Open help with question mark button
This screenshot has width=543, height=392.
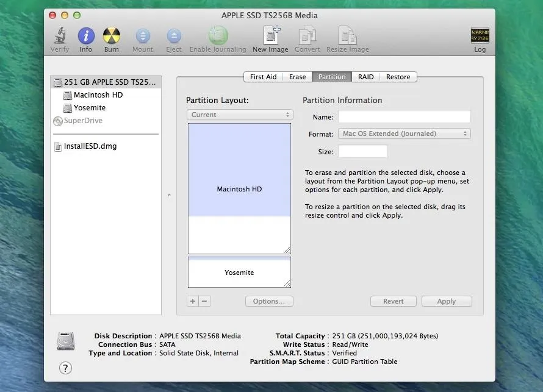[65, 368]
